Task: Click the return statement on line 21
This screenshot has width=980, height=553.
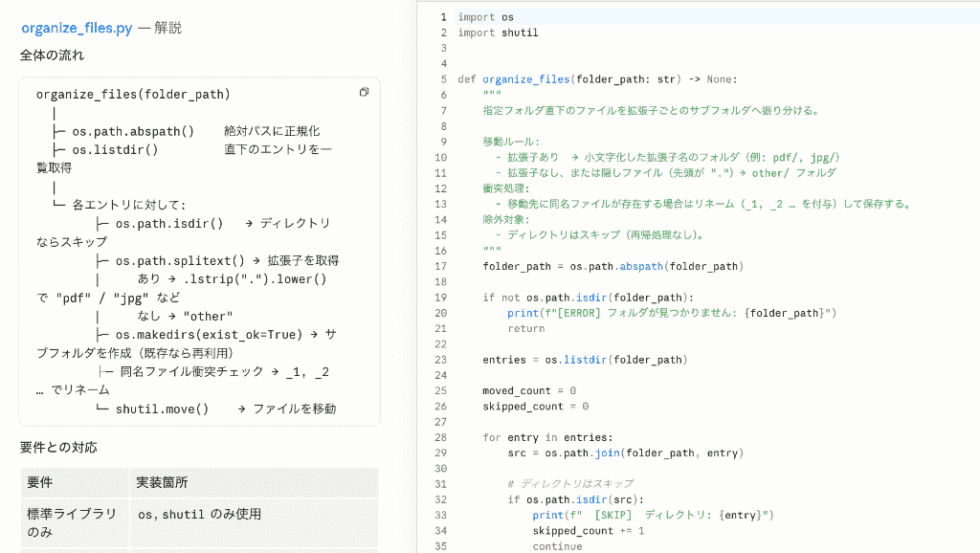Action: pos(526,329)
